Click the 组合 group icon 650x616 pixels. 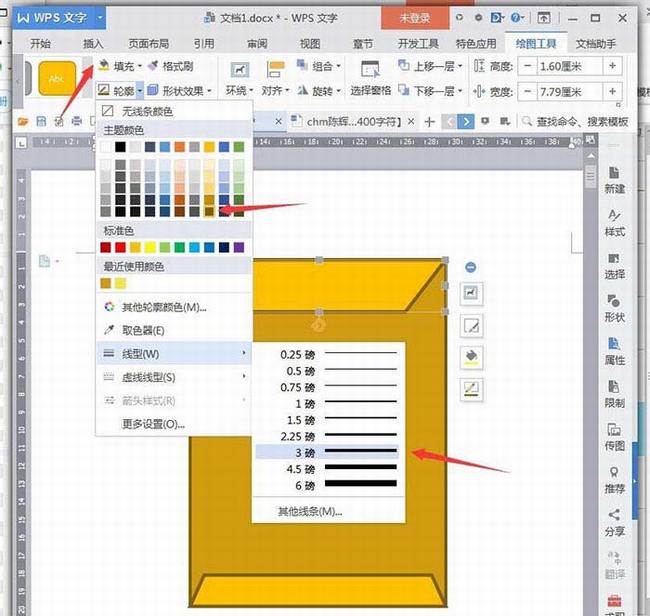302,65
